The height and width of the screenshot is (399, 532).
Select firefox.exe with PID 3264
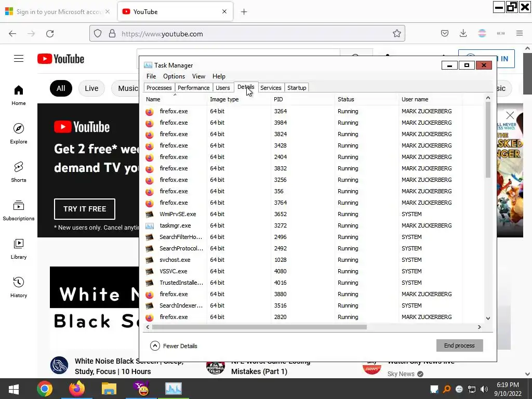pyautogui.click(x=314, y=111)
